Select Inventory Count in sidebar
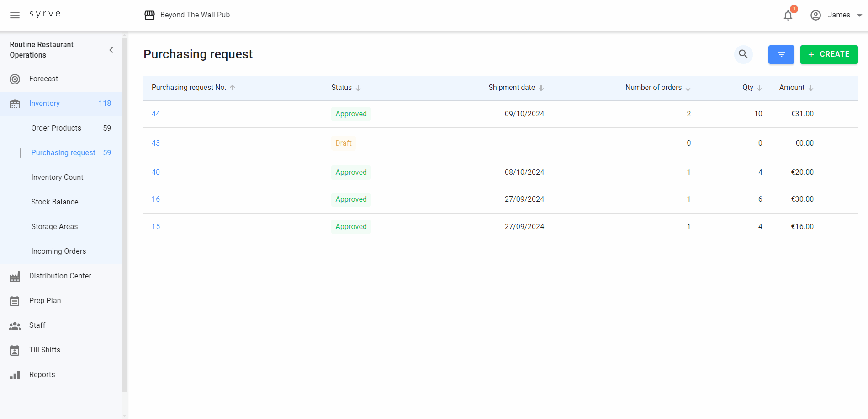Screen dimensions: 868x419 pos(57,178)
